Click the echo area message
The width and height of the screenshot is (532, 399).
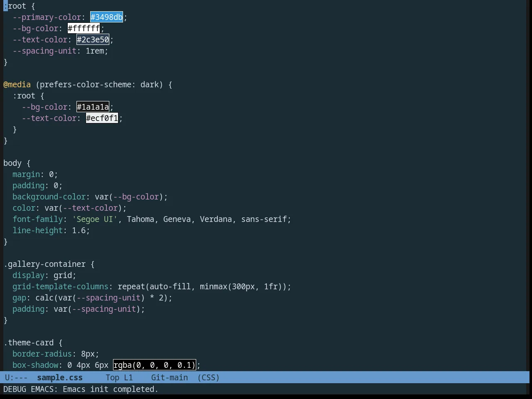pyautogui.click(x=81, y=389)
